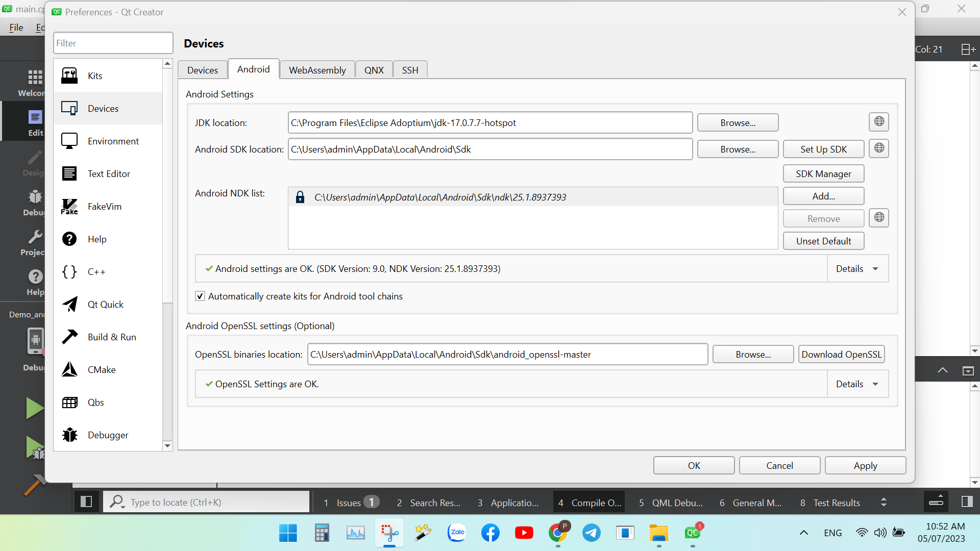
Task: Switch to the SSH tab
Action: 410,70
